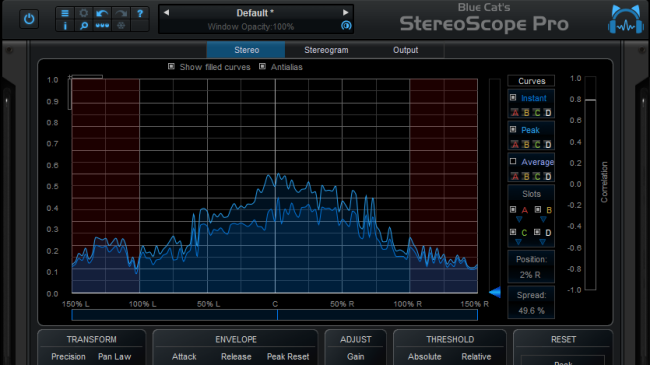Select the previous preset arrow
The image size is (650, 365).
[167, 12]
